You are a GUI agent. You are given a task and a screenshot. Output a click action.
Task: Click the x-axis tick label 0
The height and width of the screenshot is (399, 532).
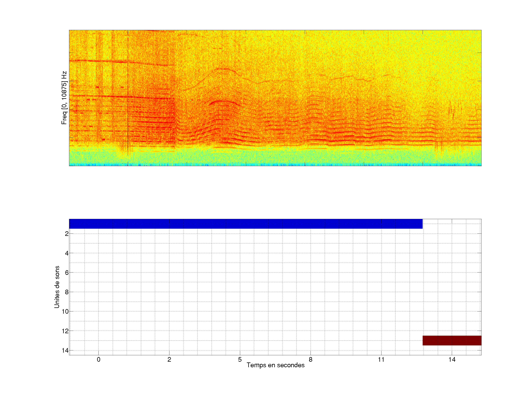click(99, 359)
